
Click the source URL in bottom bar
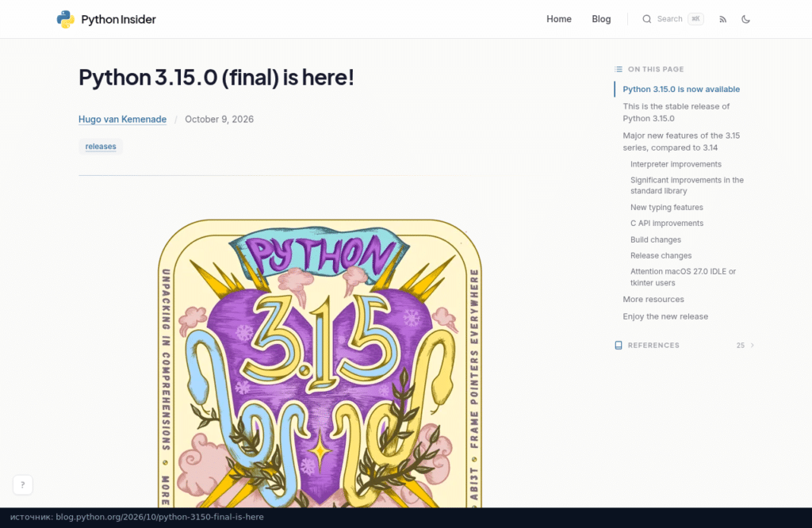pyautogui.click(x=159, y=517)
